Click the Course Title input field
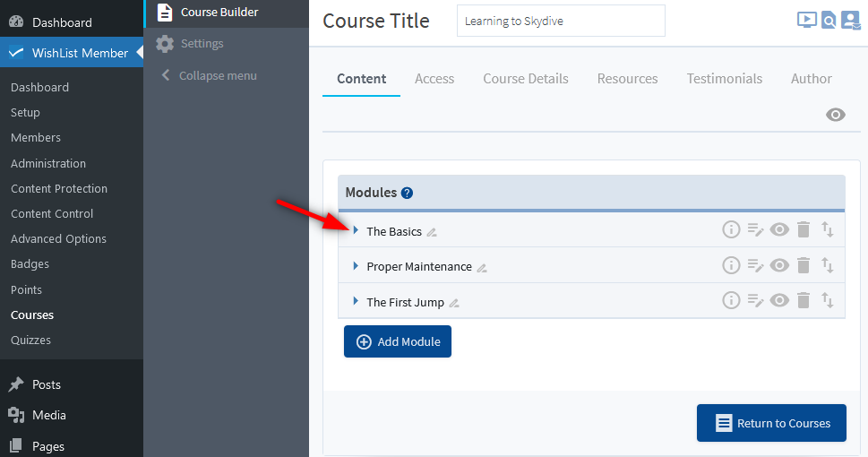 (x=561, y=21)
